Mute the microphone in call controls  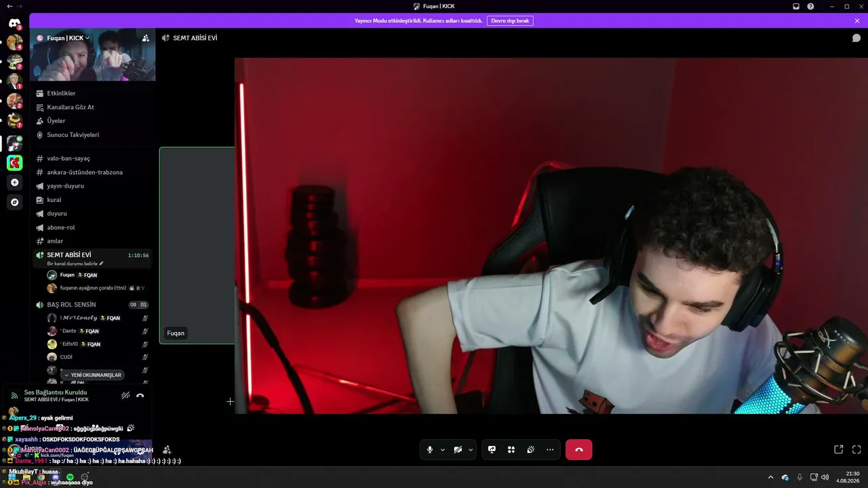pos(430,449)
